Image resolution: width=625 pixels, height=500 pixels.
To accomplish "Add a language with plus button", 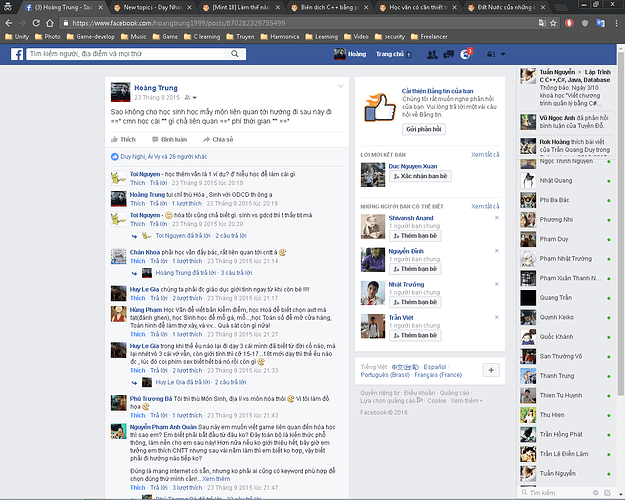I will (x=491, y=370).
